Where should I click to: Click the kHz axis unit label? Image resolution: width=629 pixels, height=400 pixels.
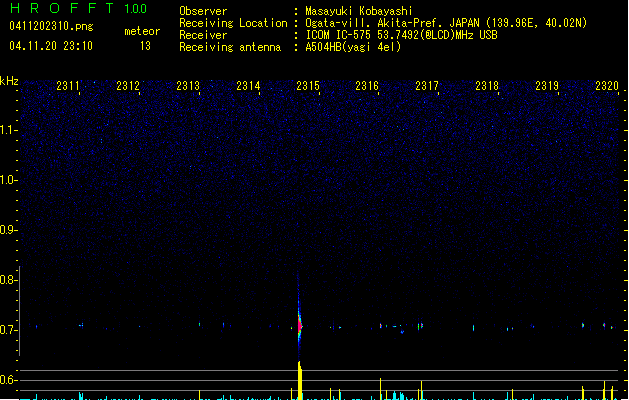pyautogui.click(x=9, y=81)
